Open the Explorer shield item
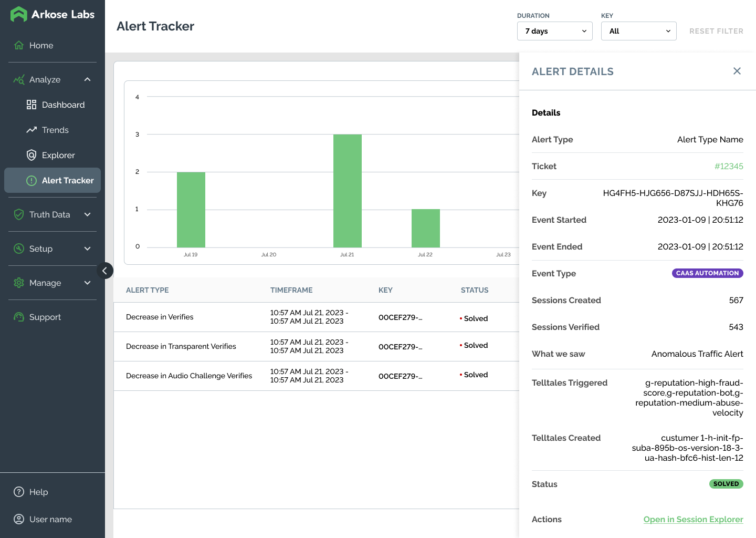The image size is (756, 538). [x=58, y=156]
